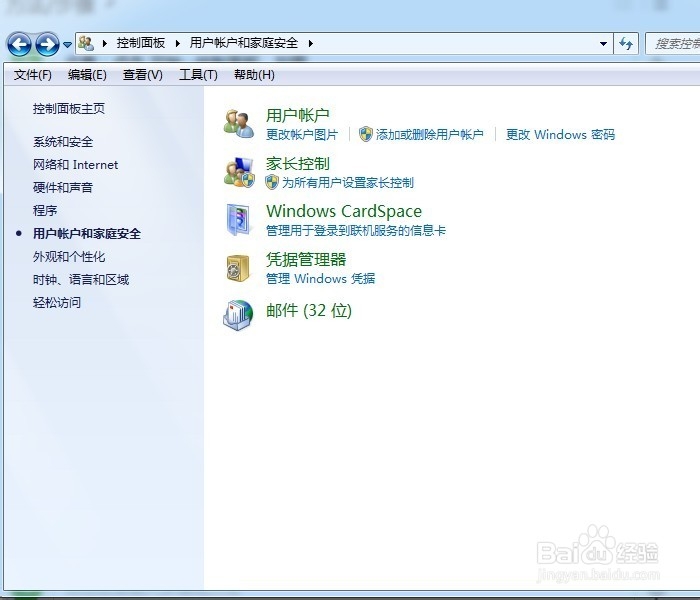This screenshot has width=700, height=600.
Task: Go to 控制面板主页 in sidebar
Action: pos(69,108)
